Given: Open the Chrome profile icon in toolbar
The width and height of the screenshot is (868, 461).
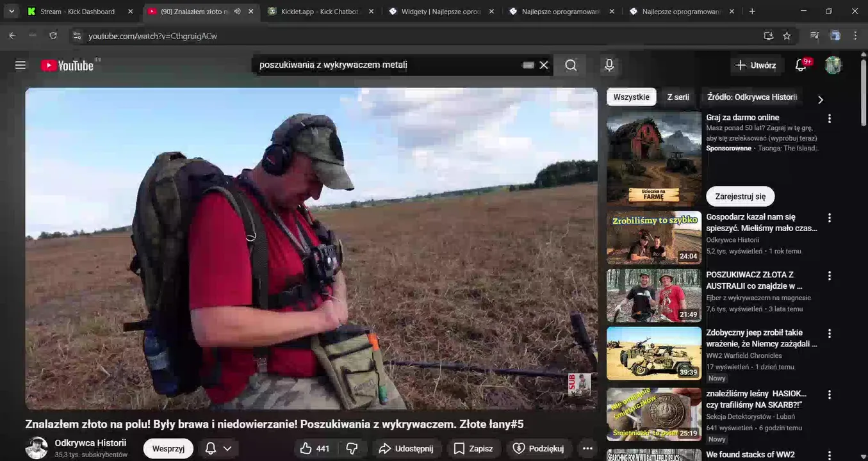Looking at the screenshot, I should [835, 36].
